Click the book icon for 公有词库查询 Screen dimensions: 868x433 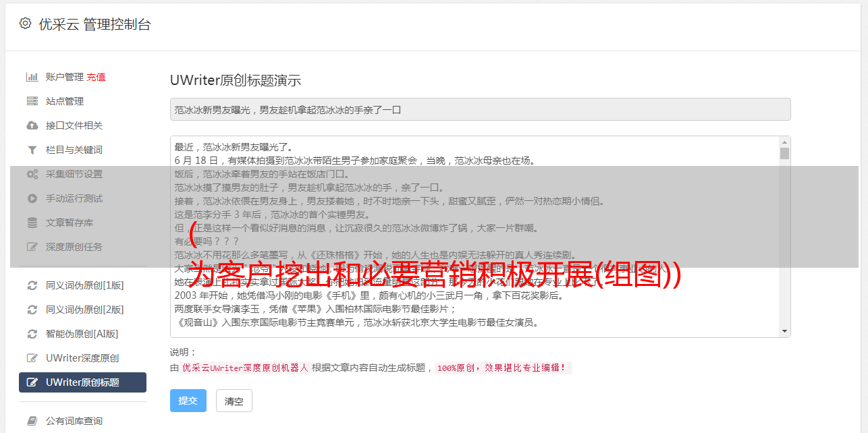pos(32,421)
